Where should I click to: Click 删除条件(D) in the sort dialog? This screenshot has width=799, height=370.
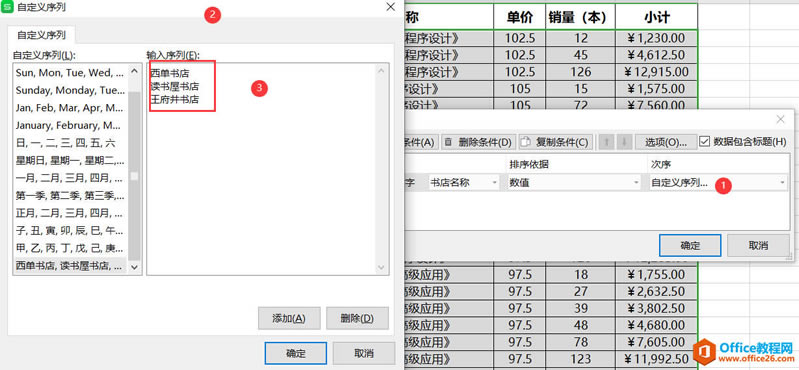478,142
